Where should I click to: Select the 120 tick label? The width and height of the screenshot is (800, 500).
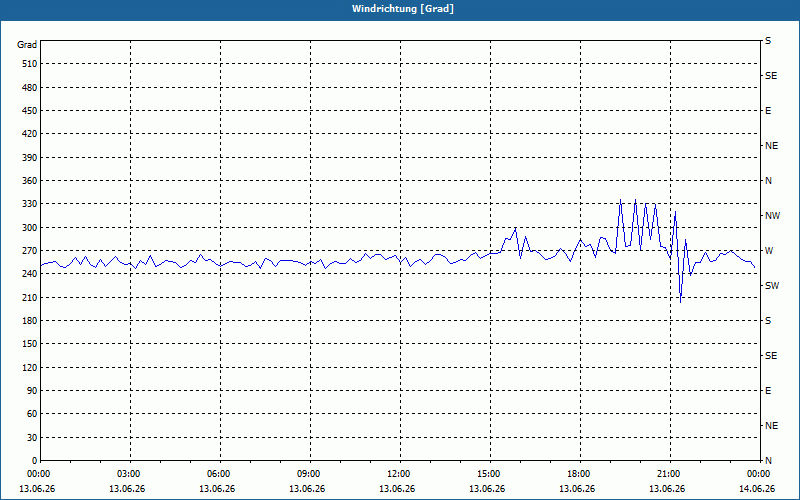(x=30, y=367)
